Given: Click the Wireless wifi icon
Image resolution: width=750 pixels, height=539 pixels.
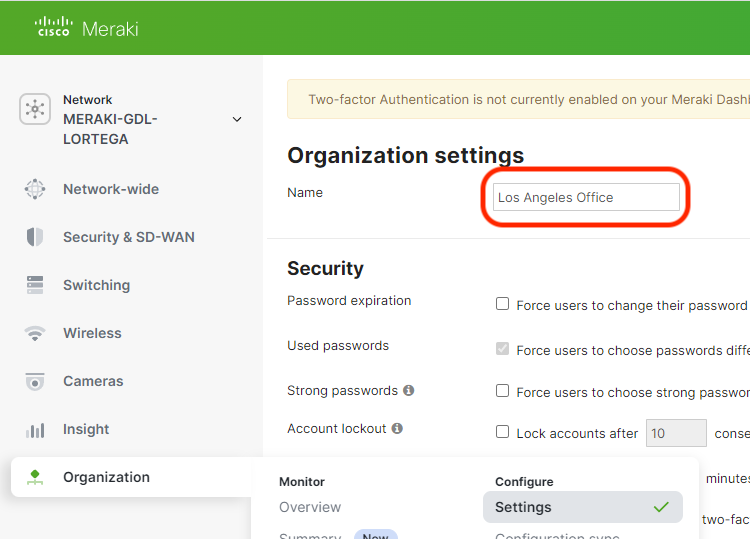Looking at the screenshot, I should click(35, 333).
